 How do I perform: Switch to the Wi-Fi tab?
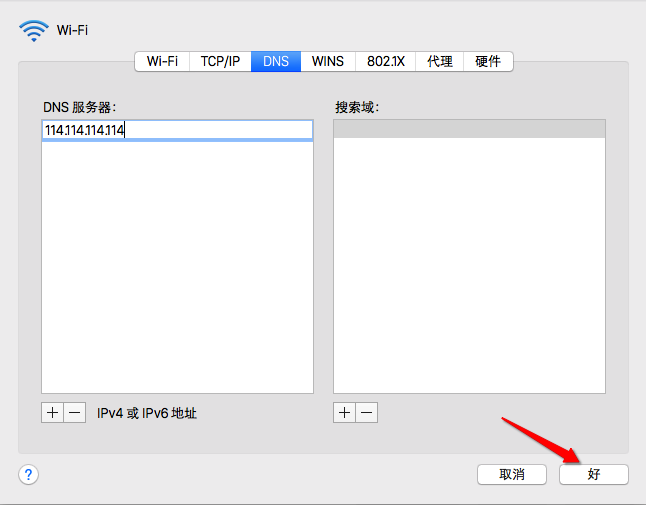pyautogui.click(x=162, y=61)
